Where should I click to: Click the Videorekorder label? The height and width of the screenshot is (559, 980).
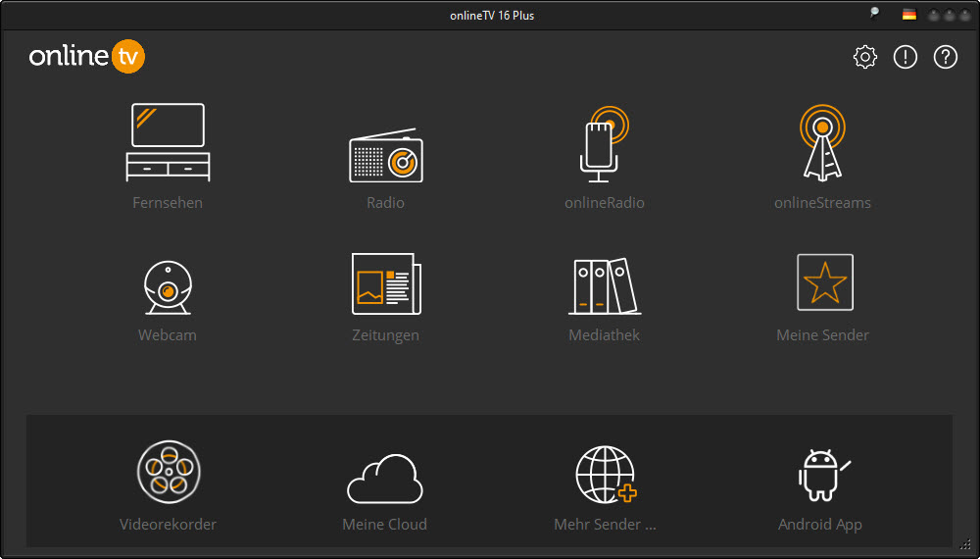(x=169, y=524)
